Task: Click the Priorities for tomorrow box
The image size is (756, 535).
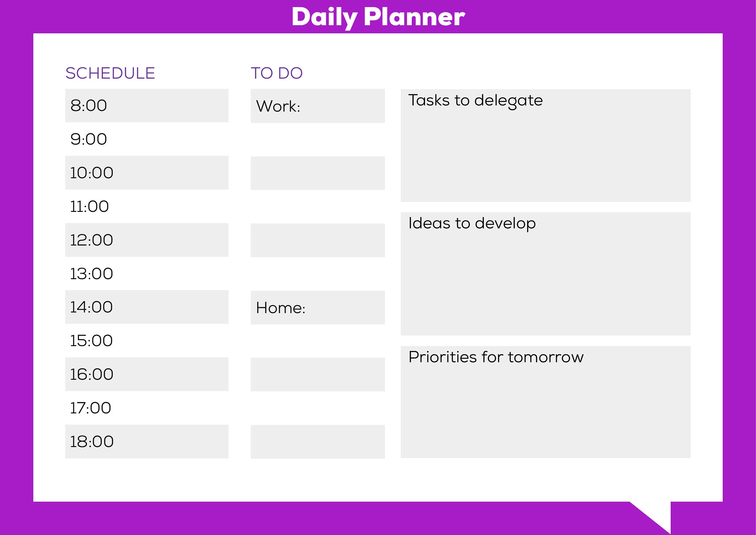Action: pyautogui.click(x=546, y=402)
